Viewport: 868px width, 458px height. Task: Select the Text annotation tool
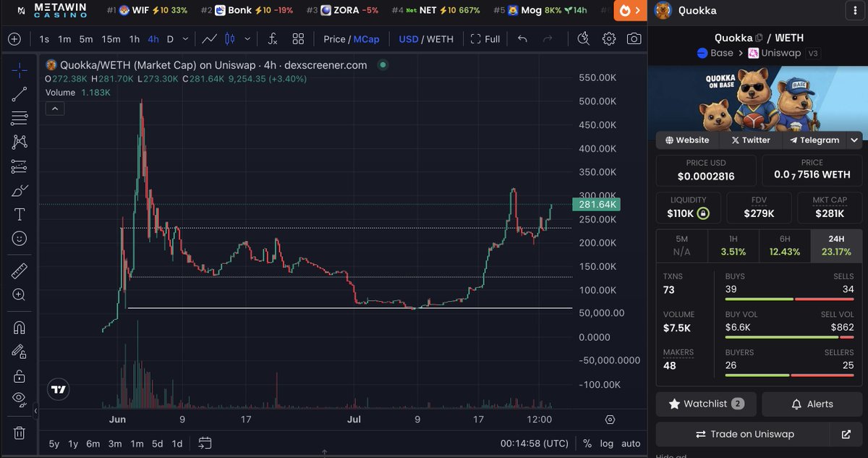point(20,214)
